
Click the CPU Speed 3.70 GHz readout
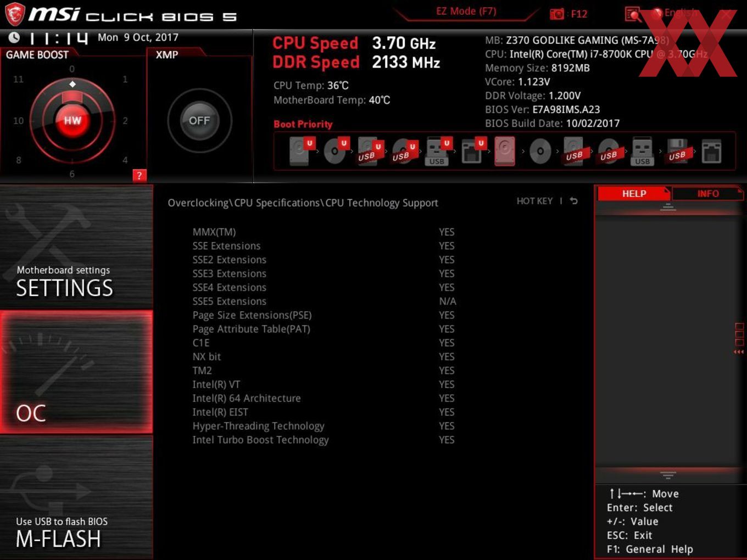pyautogui.click(x=354, y=43)
